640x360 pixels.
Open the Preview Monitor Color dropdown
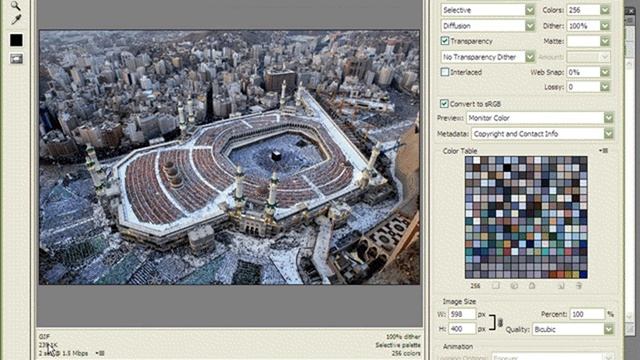pyautogui.click(x=540, y=118)
